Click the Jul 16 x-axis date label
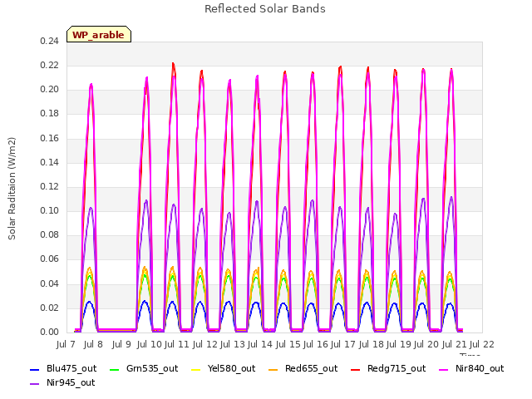 point(316,344)
